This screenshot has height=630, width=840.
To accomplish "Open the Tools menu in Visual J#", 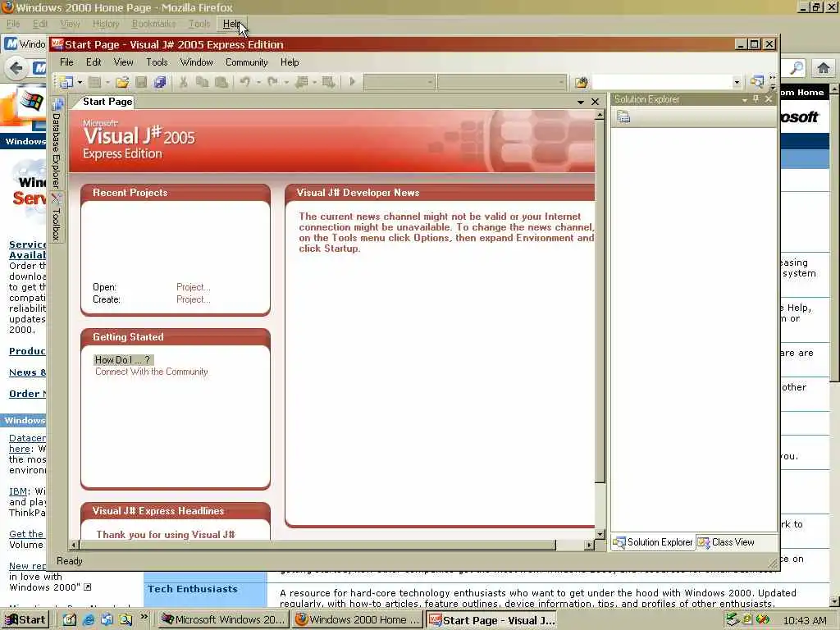I will pyautogui.click(x=157, y=62).
